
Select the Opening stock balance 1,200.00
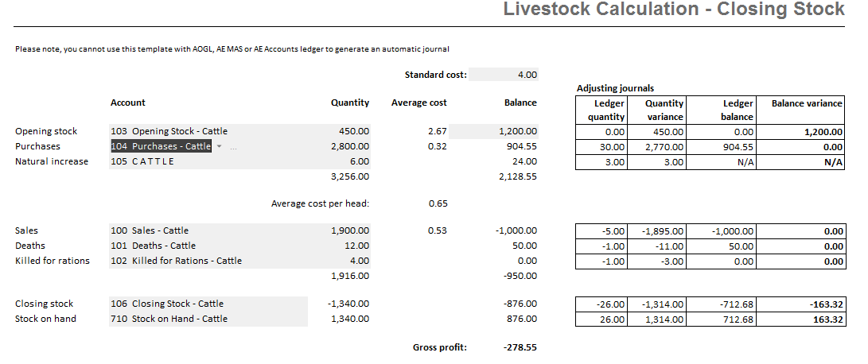(x=517, y=131)
